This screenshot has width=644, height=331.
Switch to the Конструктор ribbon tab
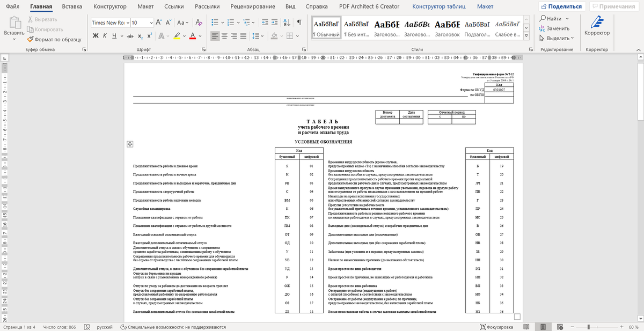click(x=110, y=6)
